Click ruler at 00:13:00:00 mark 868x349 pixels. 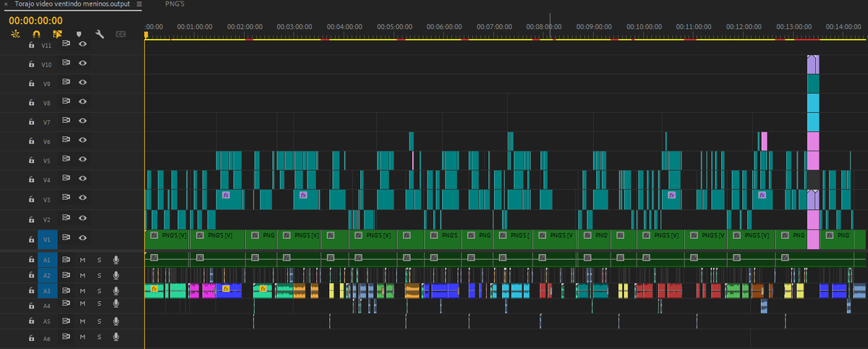pyautogui.click(x=793, y=26)
